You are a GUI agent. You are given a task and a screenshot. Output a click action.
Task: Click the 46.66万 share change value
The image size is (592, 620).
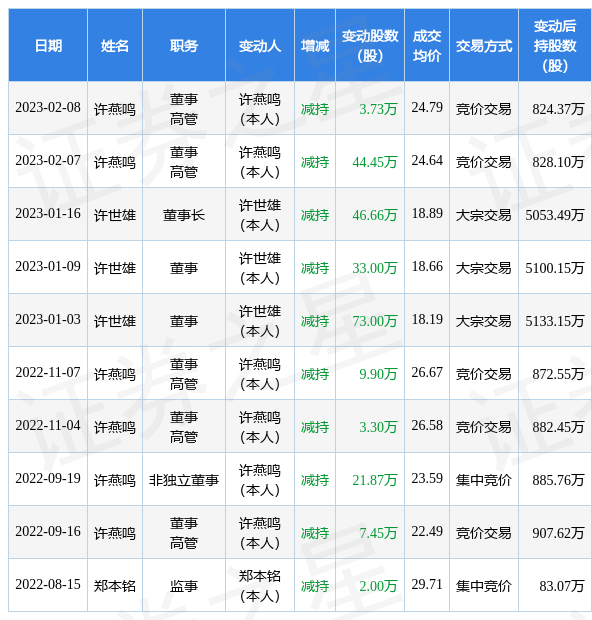[374, 215]
